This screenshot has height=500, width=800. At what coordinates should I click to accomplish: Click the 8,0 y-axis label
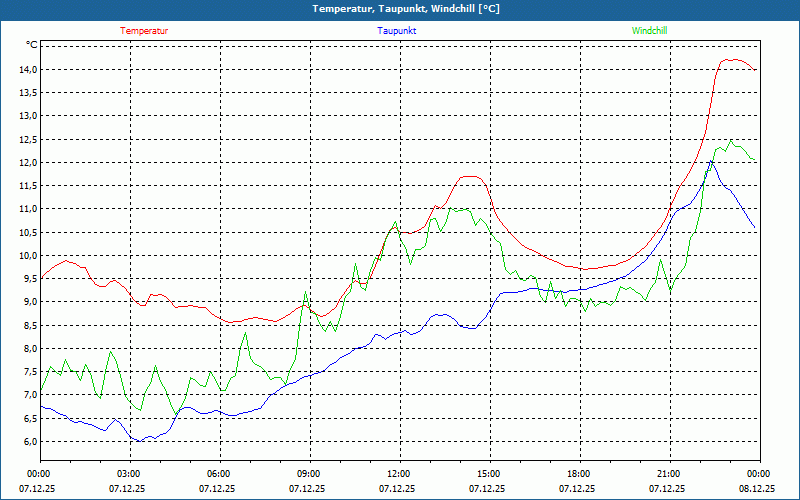tap(28, 348)
